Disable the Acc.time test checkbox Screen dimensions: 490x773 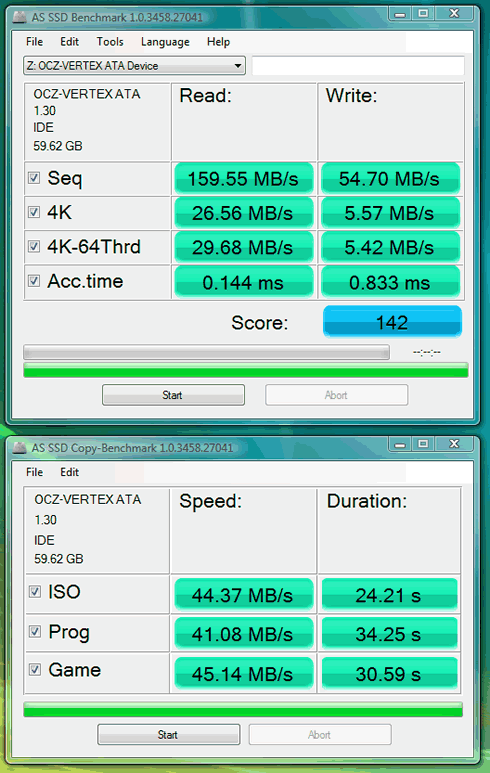click(x=34, y=281)
